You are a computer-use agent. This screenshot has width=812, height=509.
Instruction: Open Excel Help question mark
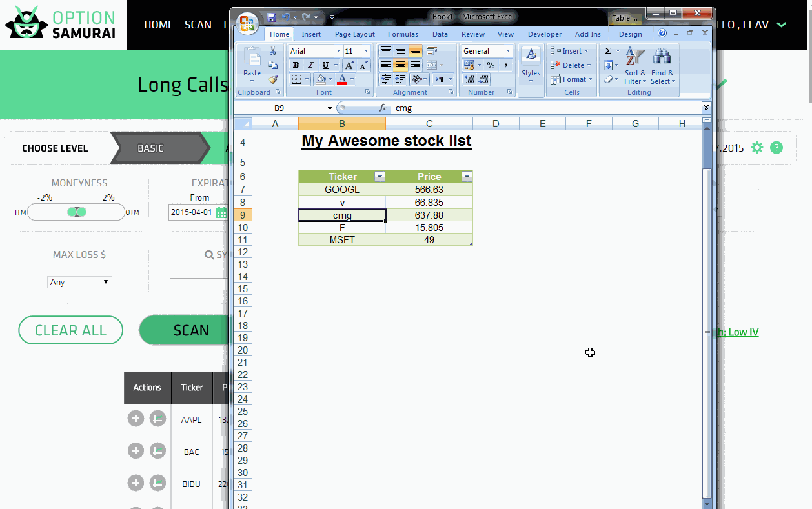tap(662, 34)
